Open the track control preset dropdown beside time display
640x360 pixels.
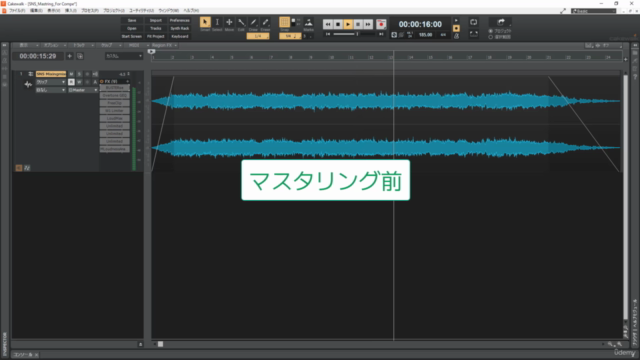(x=124, y=56)
